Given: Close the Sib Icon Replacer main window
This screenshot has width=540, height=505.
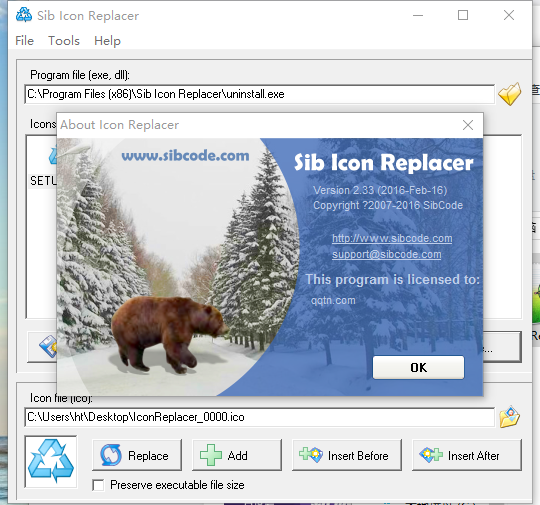Looking at the screenshot, I should tap(509, 15).
